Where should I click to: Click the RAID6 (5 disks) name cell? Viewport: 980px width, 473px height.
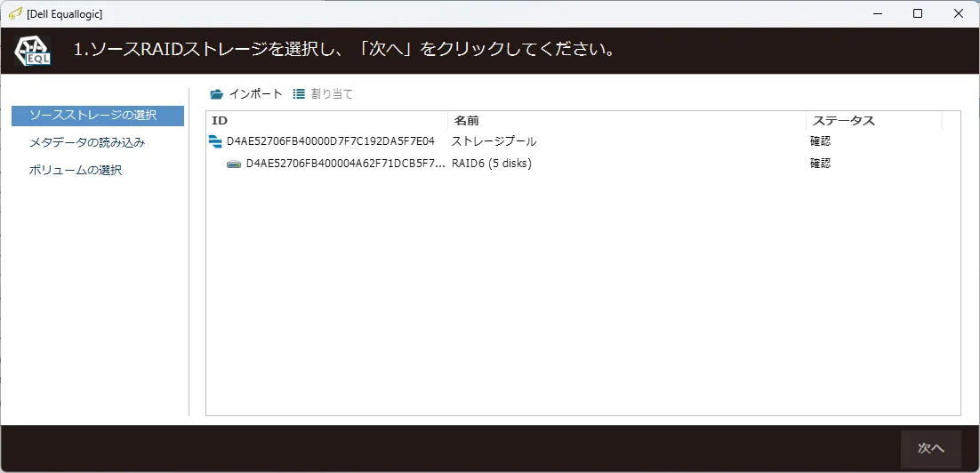[x=491, y=164]
